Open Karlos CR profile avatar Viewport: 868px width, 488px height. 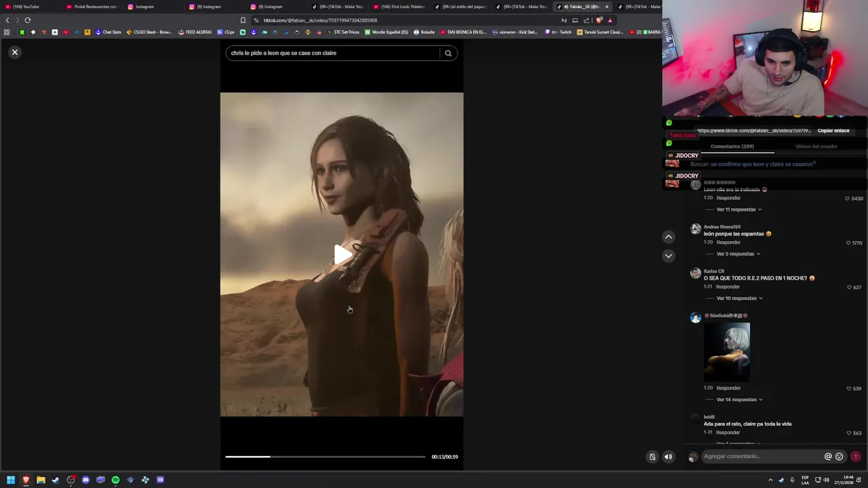click(x=696, y=274)
